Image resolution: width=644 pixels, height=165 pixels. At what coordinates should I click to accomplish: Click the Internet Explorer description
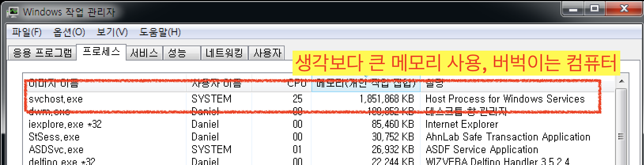(x=462, y=124)
